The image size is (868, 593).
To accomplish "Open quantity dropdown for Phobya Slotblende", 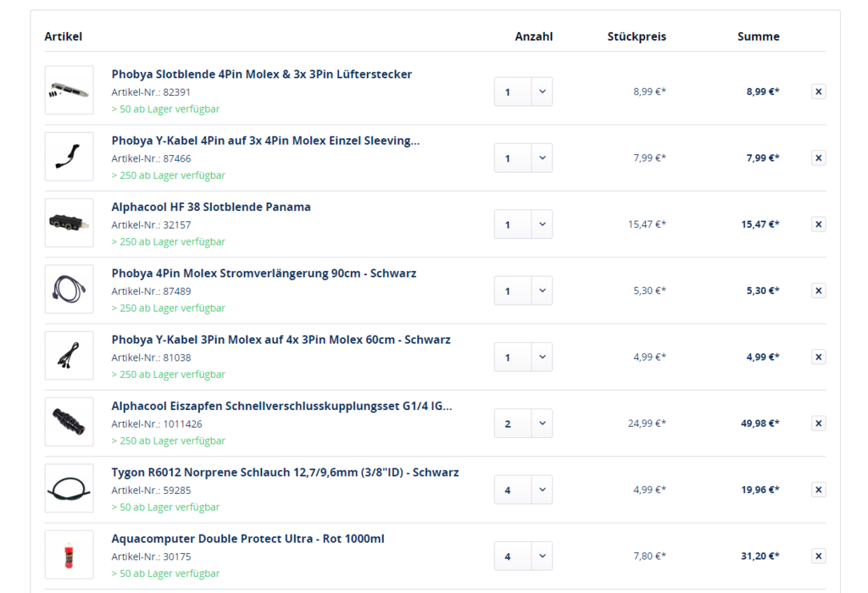I will (x=523, y=91).
